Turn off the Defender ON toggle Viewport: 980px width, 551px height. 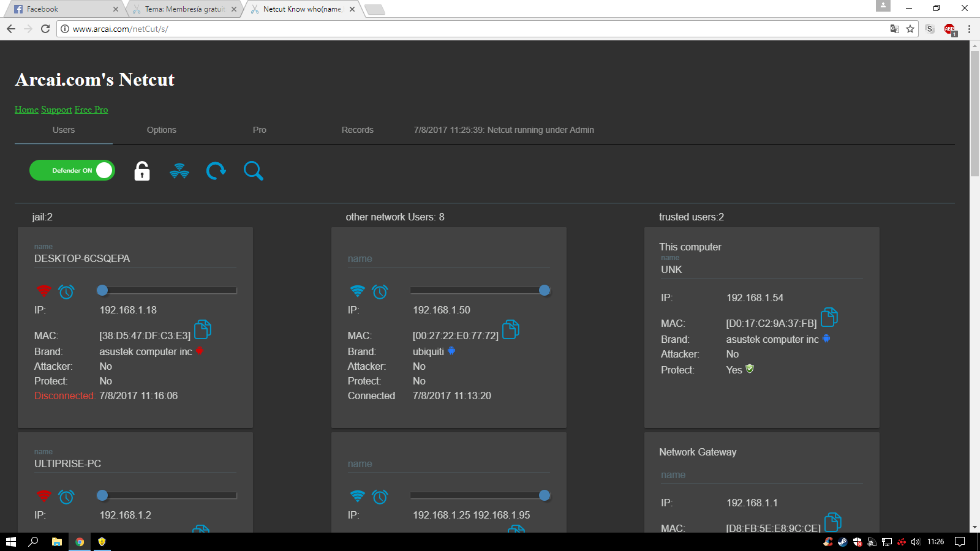click(x=72, y=170)
